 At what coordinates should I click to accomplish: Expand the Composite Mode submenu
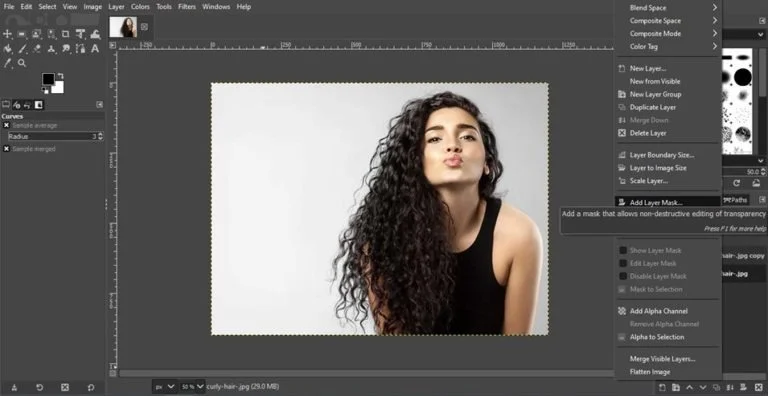[x=667, y=33]
